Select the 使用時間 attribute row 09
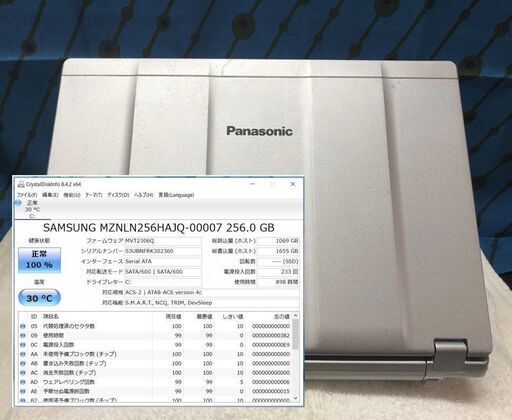512x420 pixels. (x=155, y=336)
